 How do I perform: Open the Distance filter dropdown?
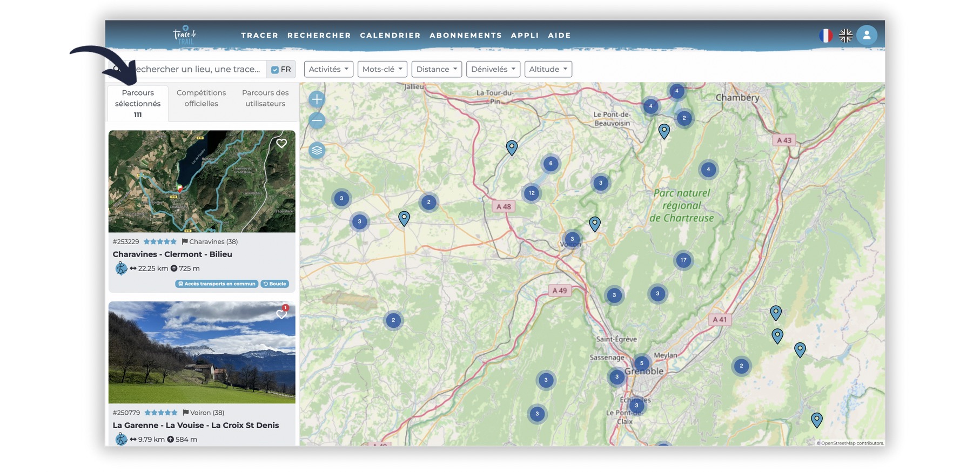437,69
